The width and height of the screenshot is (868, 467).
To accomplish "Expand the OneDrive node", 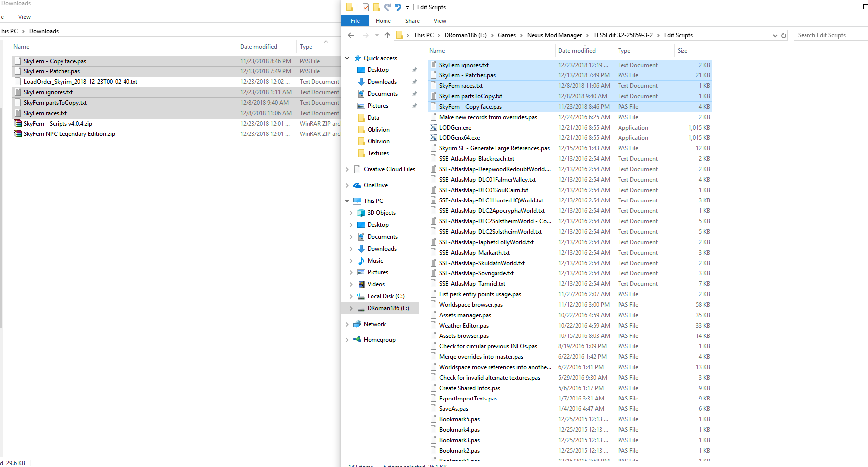I will point(347,185).
